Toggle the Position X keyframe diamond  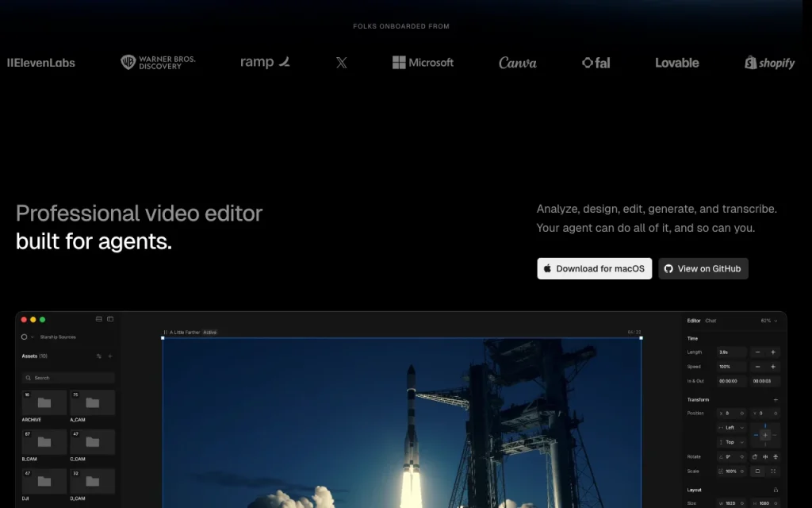[x=742, y=413]
